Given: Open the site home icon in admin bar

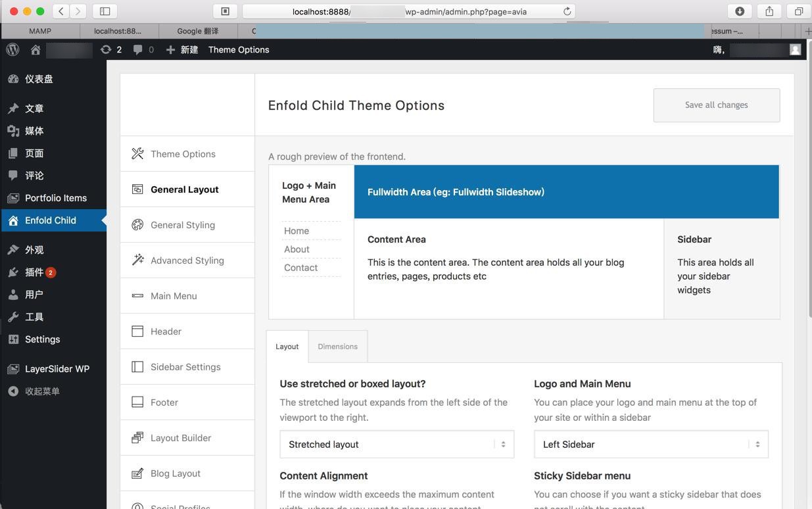Looking at the screenshot, I should click(x=36, y=50).
